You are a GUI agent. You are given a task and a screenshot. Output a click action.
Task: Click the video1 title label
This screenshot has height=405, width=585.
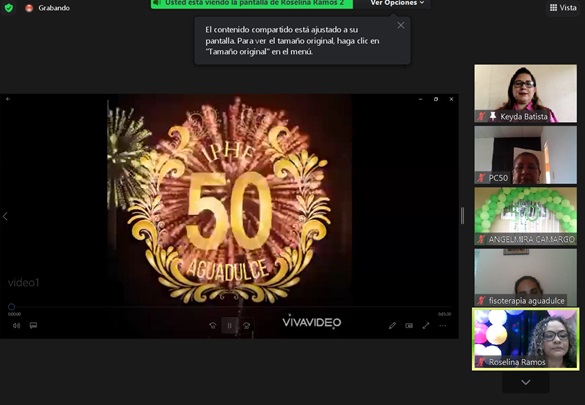tap(24, 283)
